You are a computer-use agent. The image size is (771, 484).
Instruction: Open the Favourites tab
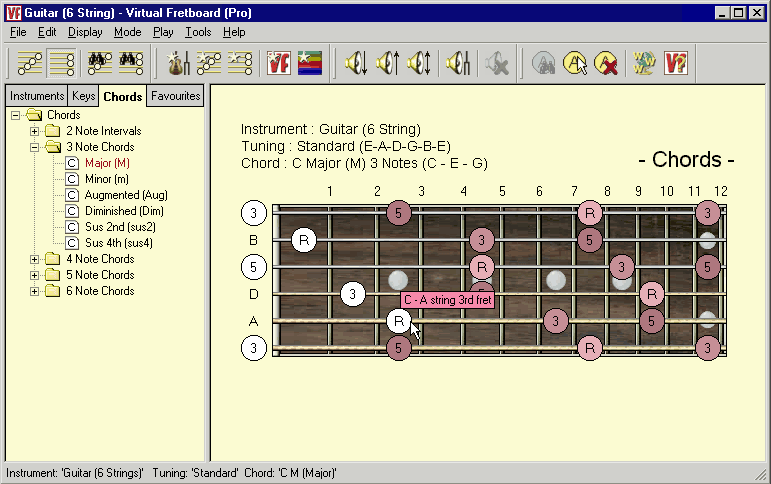pos(175,97)
